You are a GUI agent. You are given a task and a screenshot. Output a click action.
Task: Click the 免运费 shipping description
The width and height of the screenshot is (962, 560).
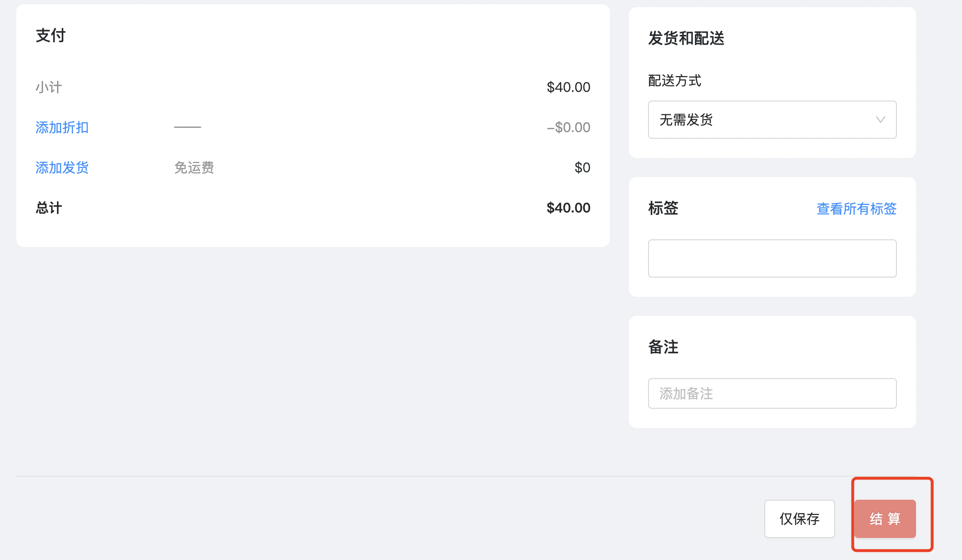tap(194, 168)
